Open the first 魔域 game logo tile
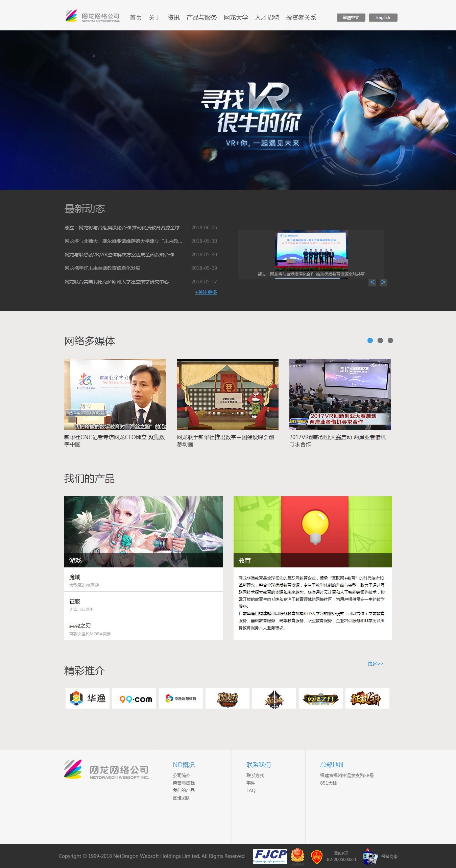 227,698
